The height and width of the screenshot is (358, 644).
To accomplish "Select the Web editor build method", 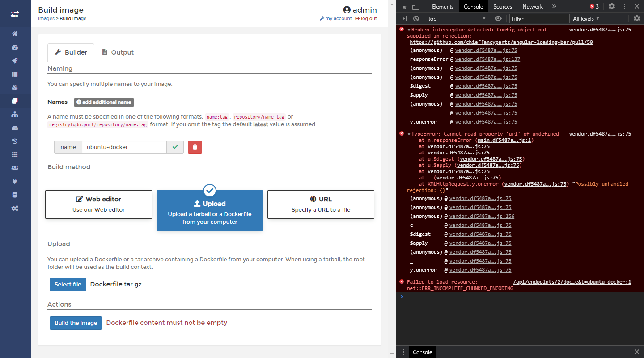I will pyautogui.click(x=98, y=205).
